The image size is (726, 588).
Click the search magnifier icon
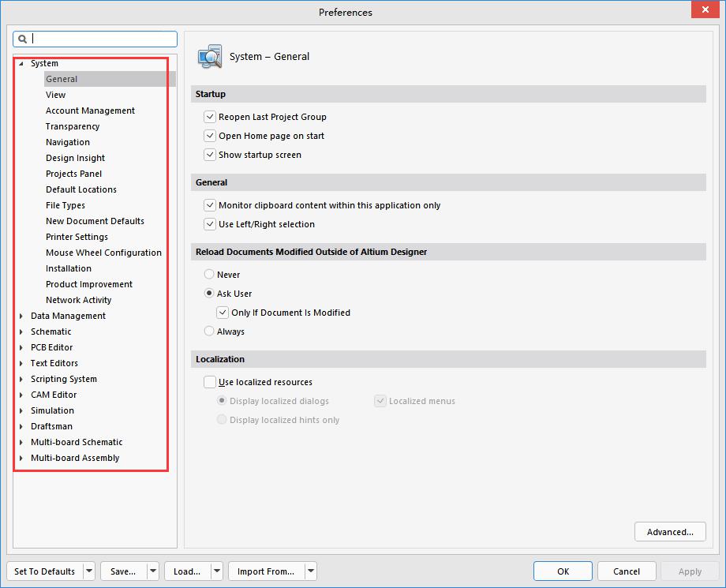point(23,39)
